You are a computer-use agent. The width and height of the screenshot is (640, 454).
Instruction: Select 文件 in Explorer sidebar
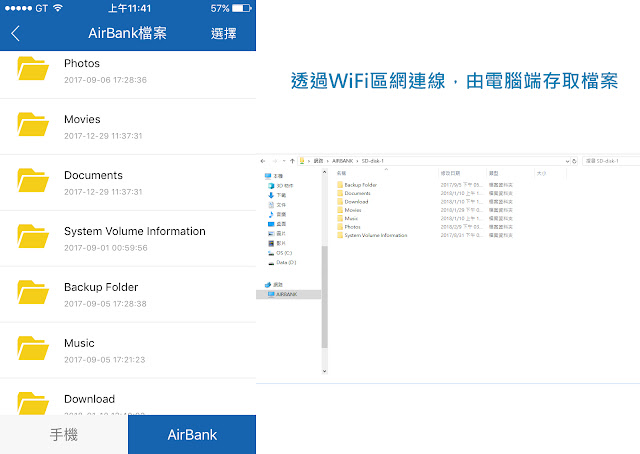coord(277,205)
